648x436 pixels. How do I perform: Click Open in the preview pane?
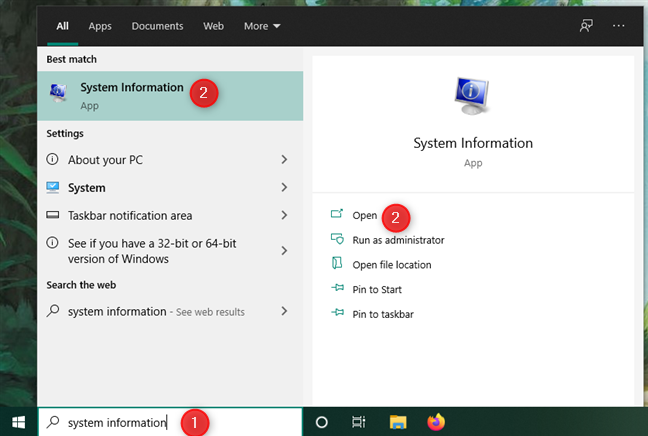pos(364,215)
